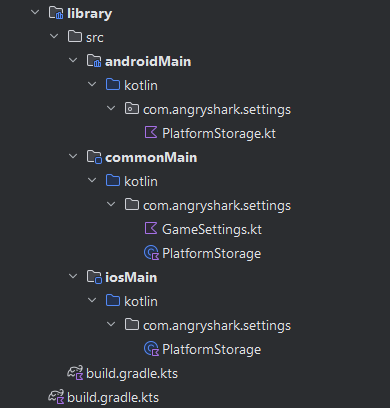Click the kotlin folder icon under androidMain
Image resolution: width=390 pixels, height=408 pixels.
113,85
